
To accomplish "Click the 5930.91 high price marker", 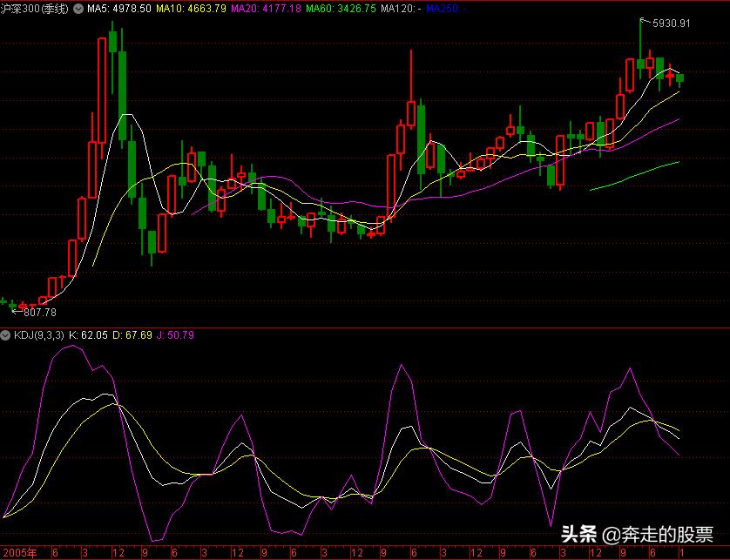I will tap(671, 24).
